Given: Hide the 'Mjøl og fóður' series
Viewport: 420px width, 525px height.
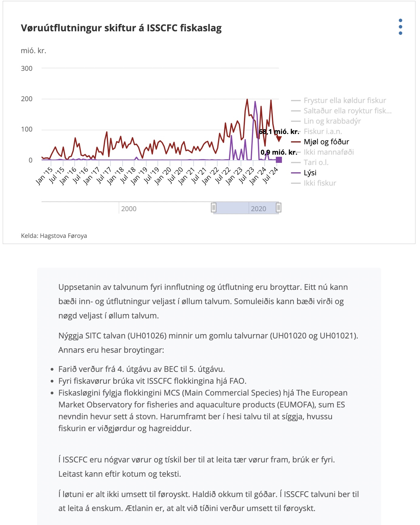Looking at the screenshot, I should point(326,142).
